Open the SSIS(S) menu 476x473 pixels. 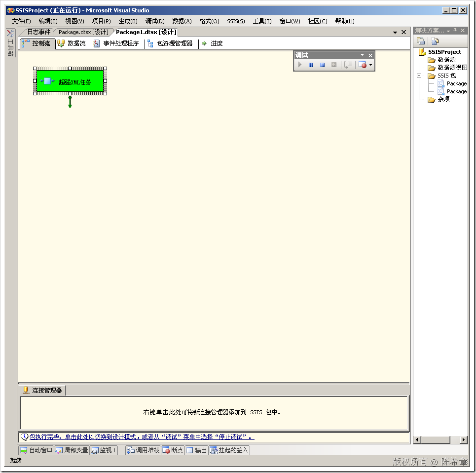click(236, 21)
